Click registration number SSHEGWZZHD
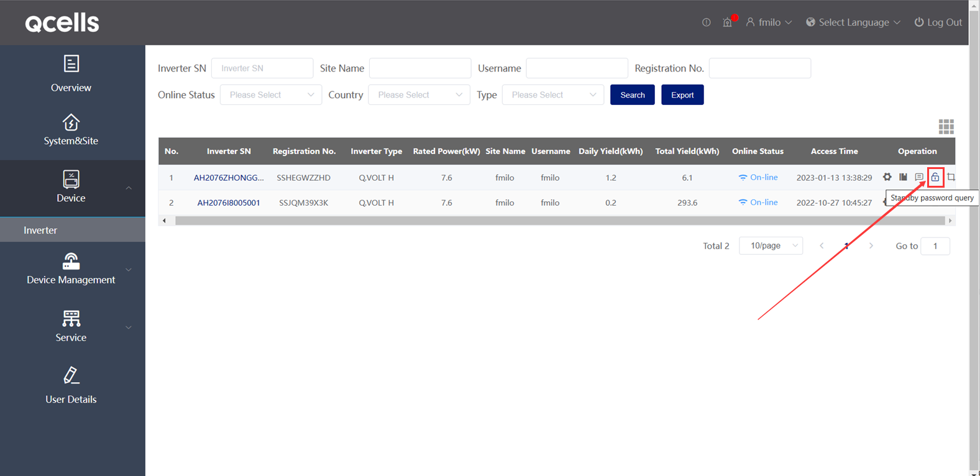This screenshot has height=476, width=980. 304,177
